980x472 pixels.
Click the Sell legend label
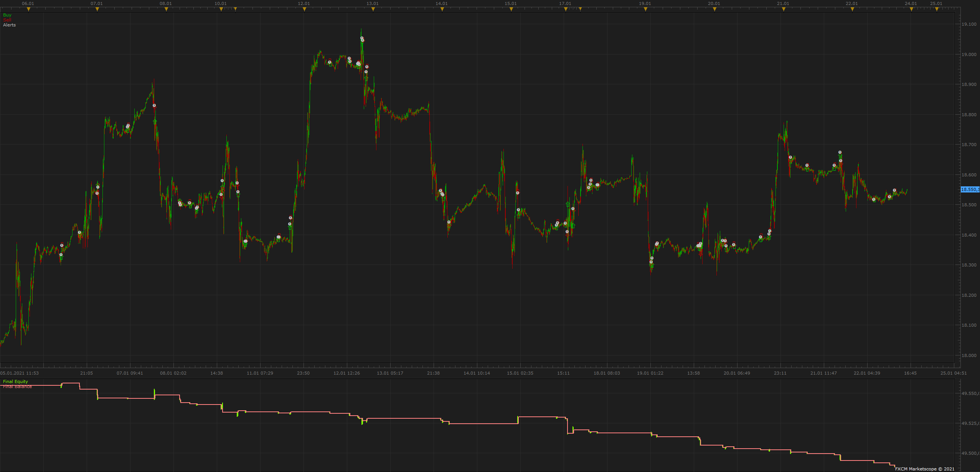coord(7,20)
